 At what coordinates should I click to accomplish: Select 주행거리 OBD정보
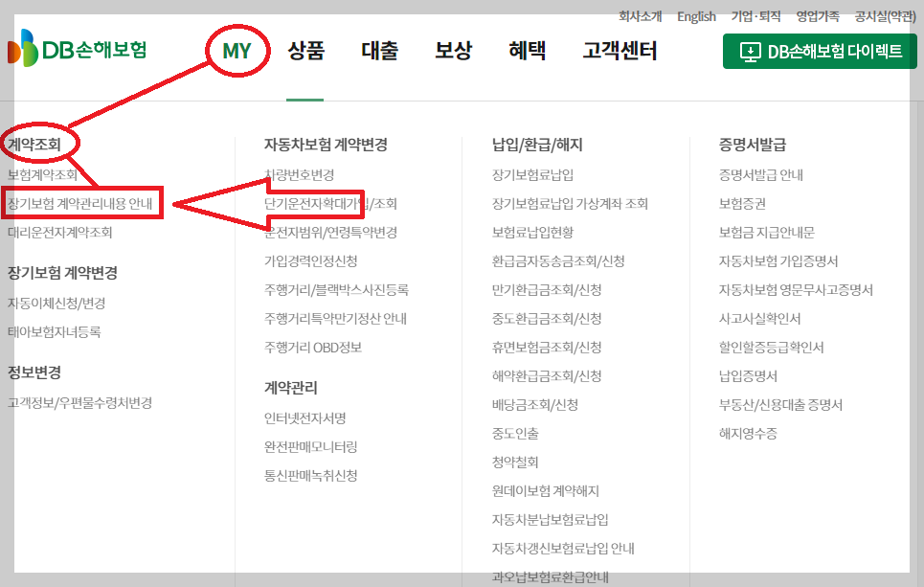(x=313, y=348)
